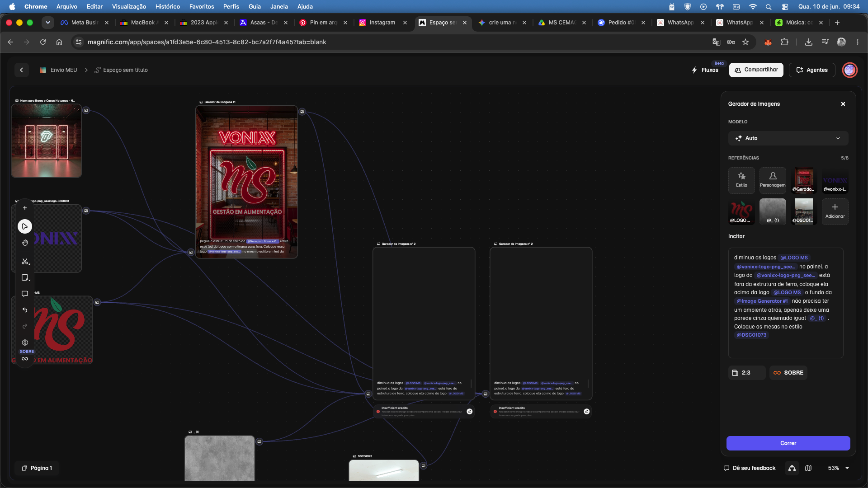The width and height of the screenshot is (868, 488).
Task: Switch to the Asaas tab
Action: coord(264,23)
